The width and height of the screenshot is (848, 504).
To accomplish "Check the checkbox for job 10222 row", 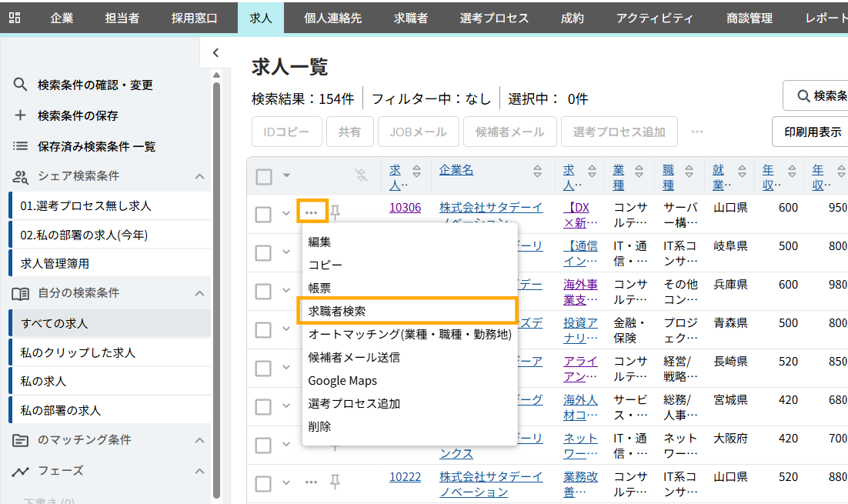I will pyautogui.click(x=264, y=483).
